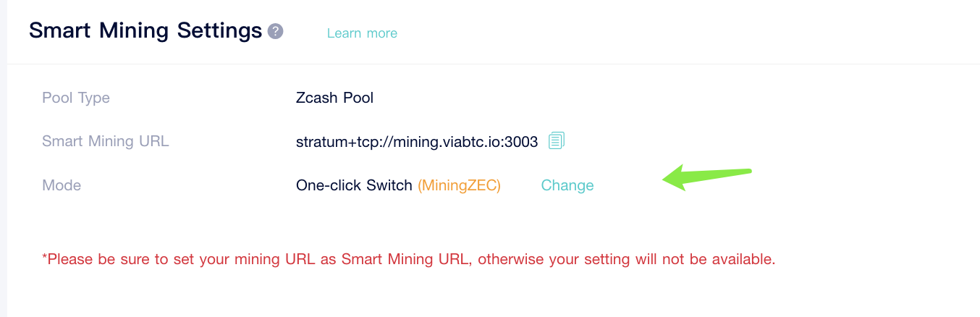Open the help question mark icon
This screenshot has height=317, width=980.
pyautogui.click(x=275, y=32)
